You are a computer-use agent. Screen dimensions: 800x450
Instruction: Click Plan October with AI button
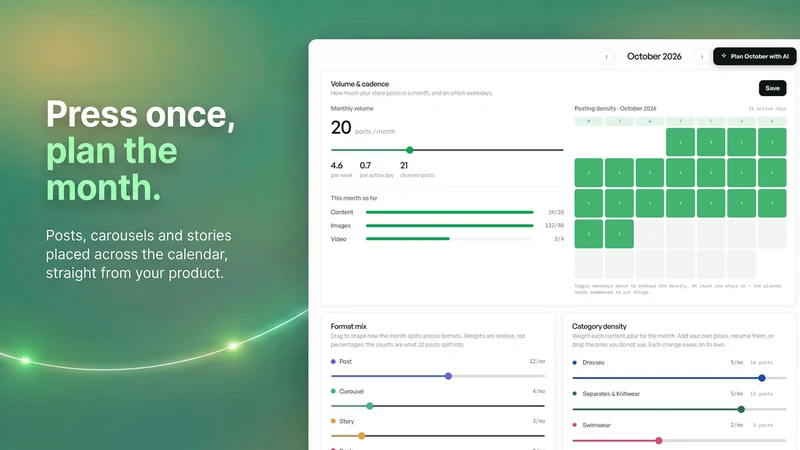click(x=755, y=56)
